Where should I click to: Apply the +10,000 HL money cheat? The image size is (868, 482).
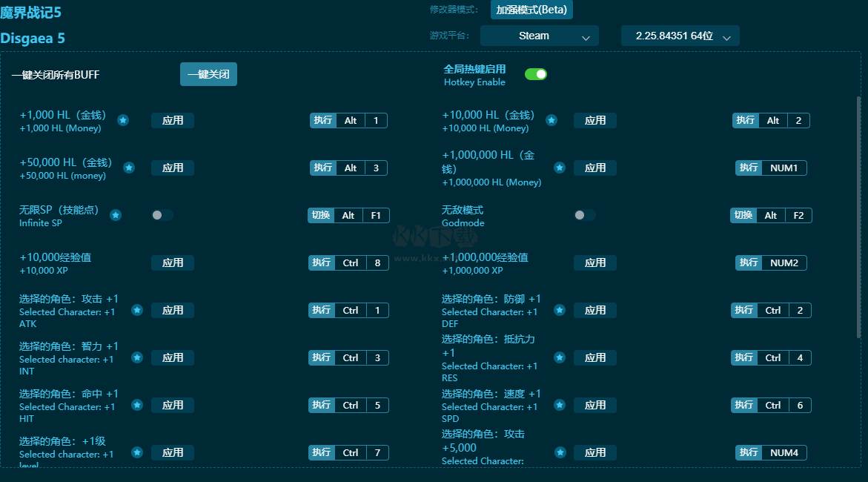coord(595,120)
